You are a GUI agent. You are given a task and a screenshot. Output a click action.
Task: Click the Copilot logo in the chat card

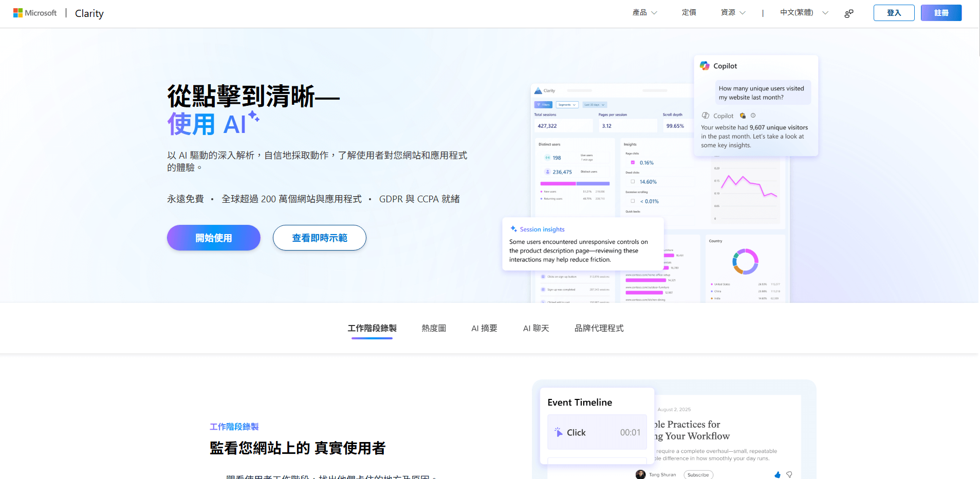tap(705, 66)
